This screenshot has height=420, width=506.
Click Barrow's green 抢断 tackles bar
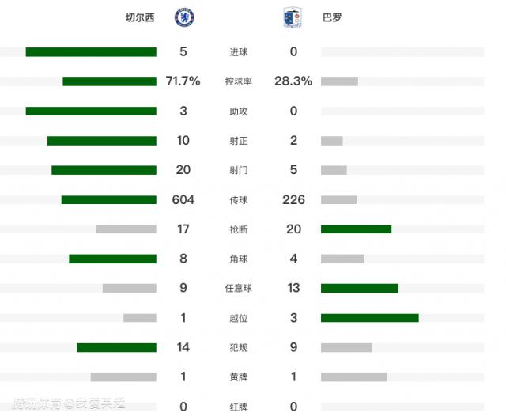[x=356, y=229]
